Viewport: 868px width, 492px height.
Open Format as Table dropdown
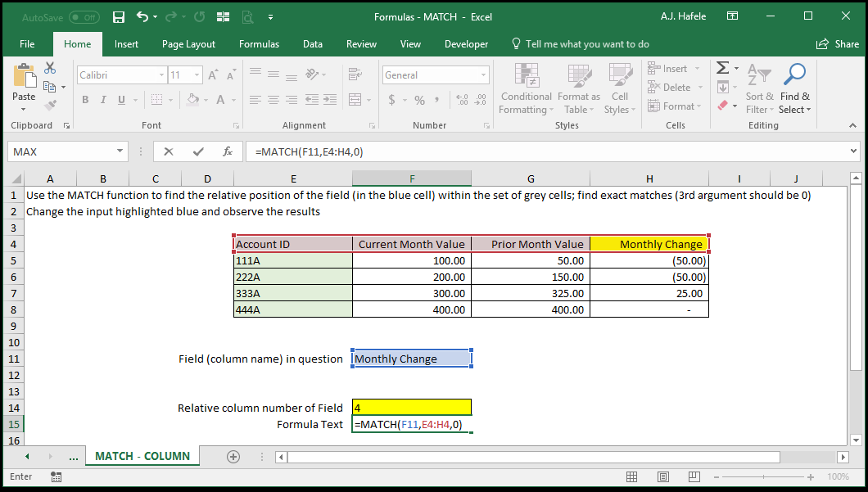tap(579, 88)
